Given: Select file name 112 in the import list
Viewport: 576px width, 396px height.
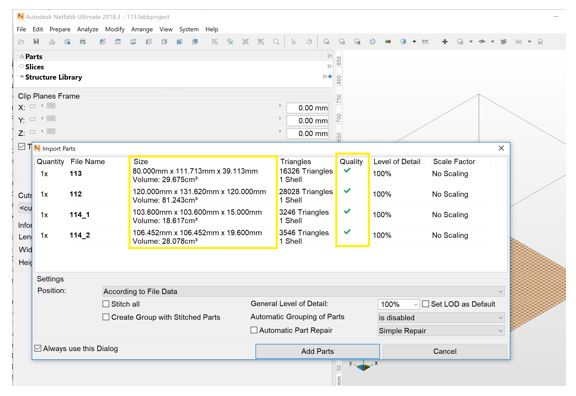Looking at the screenshot, I should (76, 194).
